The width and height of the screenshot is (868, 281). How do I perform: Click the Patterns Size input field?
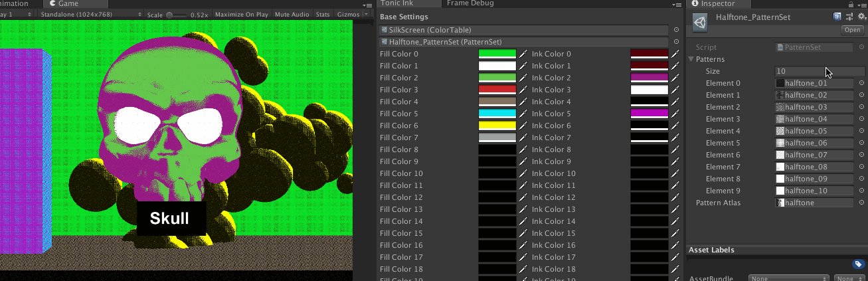coord(820,71)
